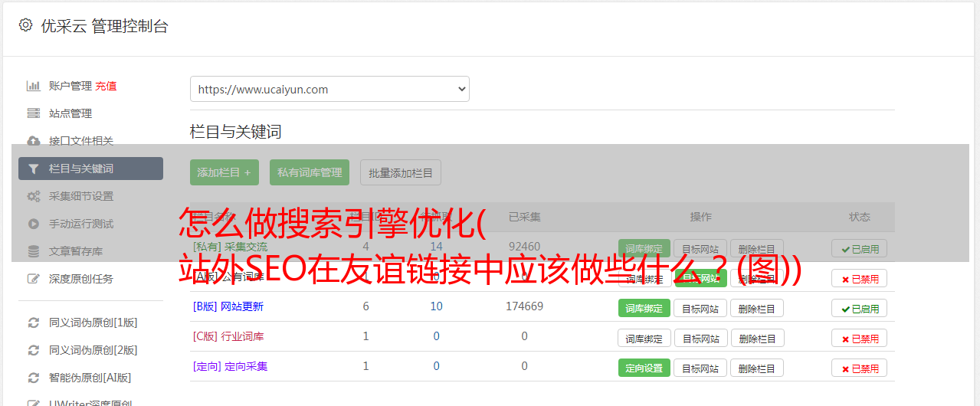
Task: Click 目标网站 in the 行业词库 row
Action: (700, 338)
